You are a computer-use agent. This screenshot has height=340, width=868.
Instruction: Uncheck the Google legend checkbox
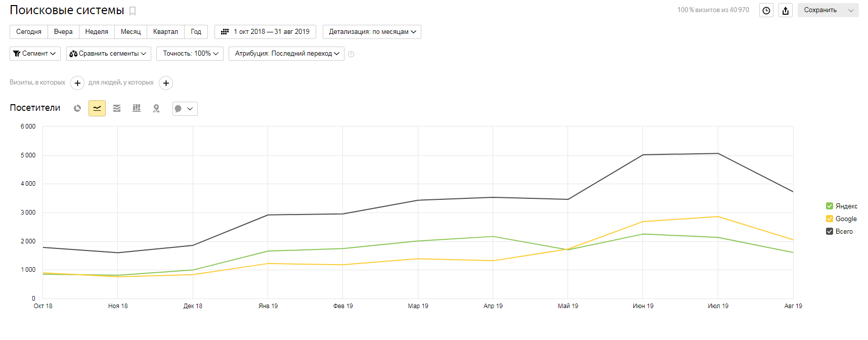830,219
